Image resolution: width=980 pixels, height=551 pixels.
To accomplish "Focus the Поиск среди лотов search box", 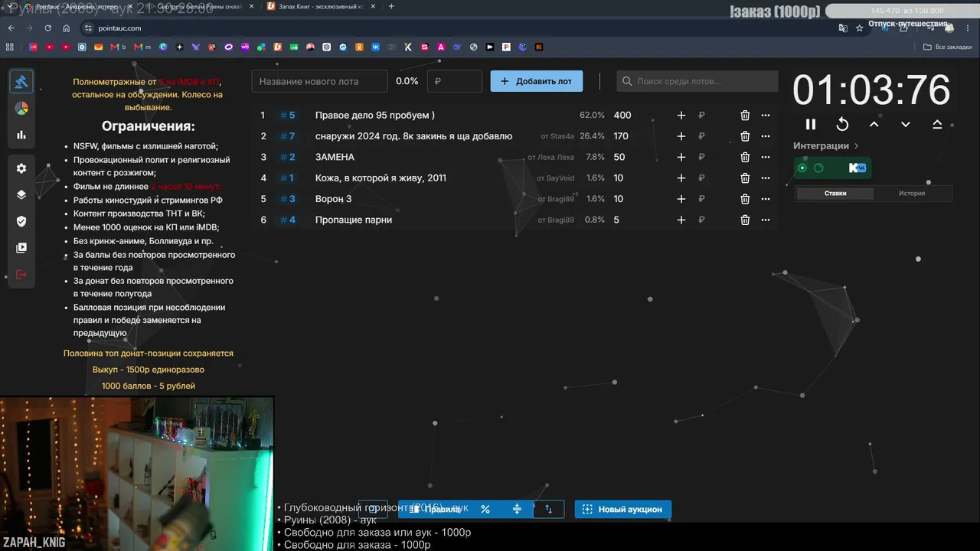I will click(697, 81).
